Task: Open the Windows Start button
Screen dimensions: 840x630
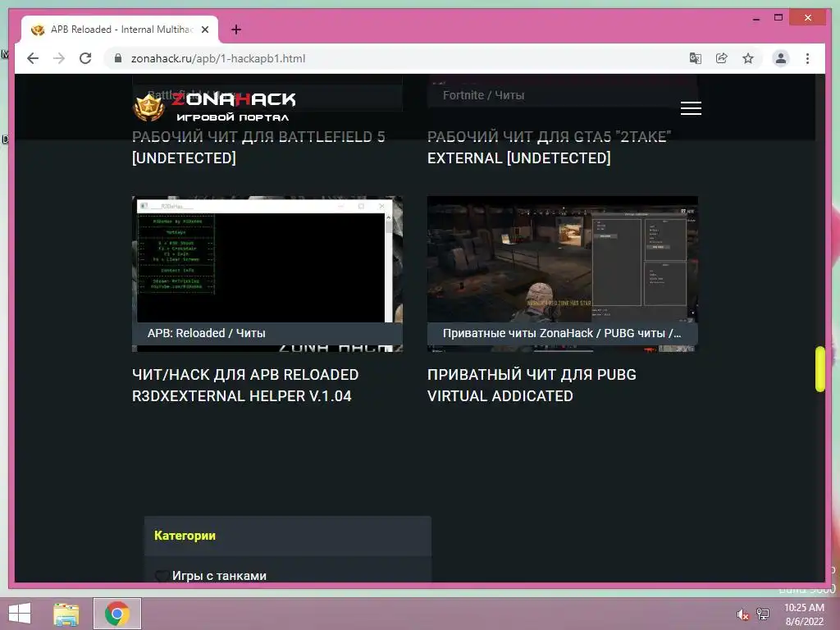Action: 20,614
